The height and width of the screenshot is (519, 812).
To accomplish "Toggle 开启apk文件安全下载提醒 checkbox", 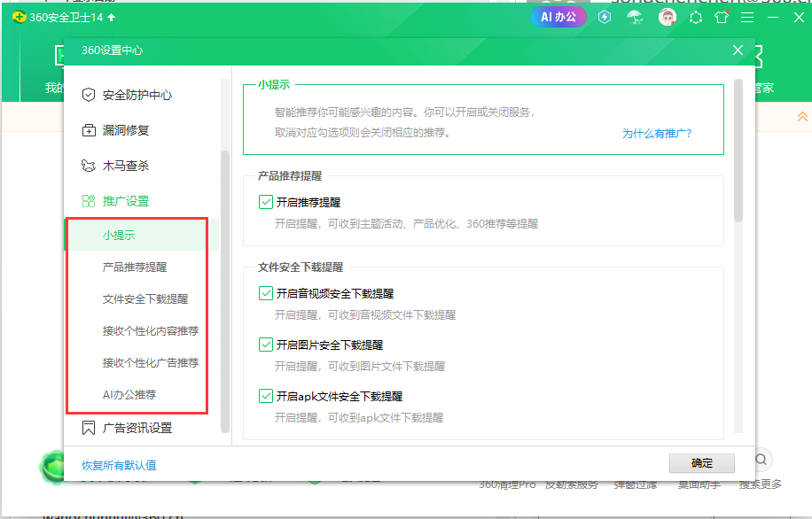I will (x=266, y=397).
